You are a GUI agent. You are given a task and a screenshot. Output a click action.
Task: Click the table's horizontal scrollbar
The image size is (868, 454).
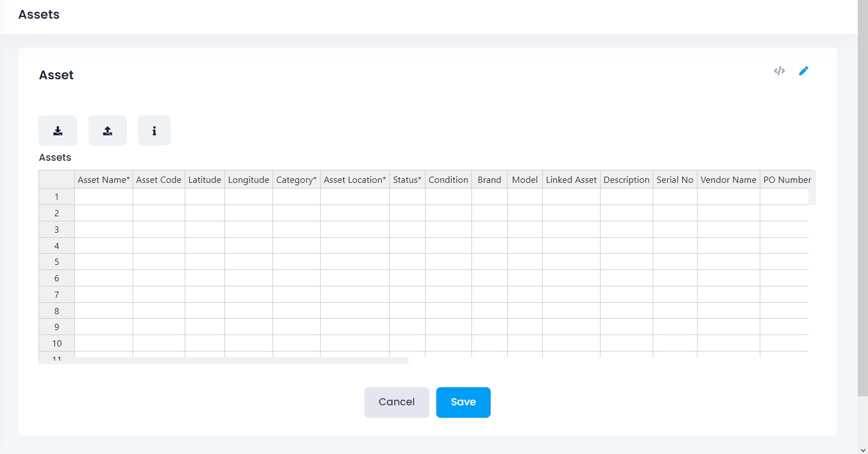click(224, 361)
